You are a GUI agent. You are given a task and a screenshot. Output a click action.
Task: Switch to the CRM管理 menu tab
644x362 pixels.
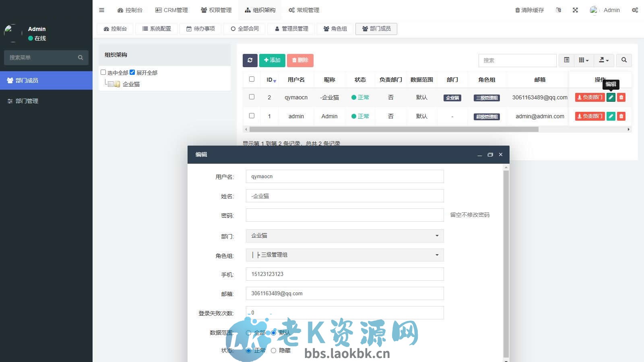(171, 10)
